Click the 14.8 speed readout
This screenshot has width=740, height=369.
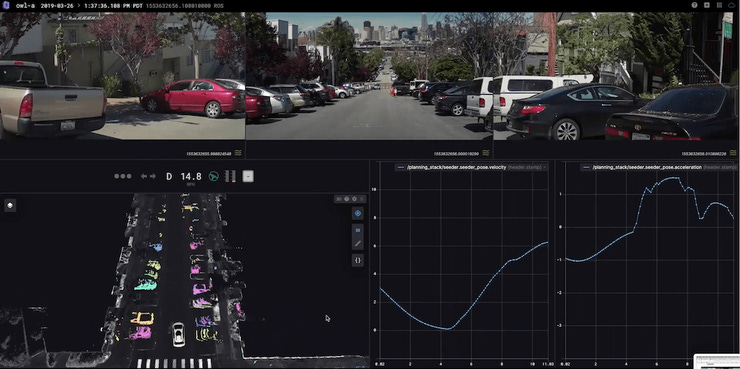pyautogui.click(x=191, y=176)
